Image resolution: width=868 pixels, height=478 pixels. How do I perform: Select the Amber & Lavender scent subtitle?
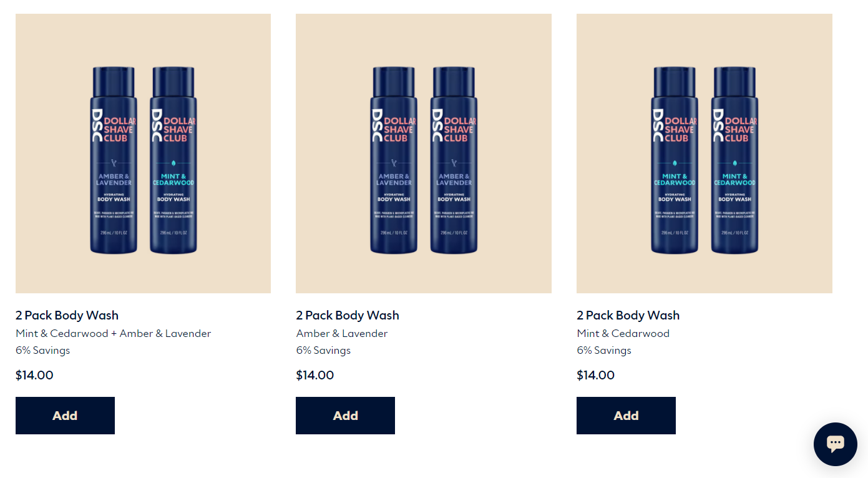[x=342, y=333]
